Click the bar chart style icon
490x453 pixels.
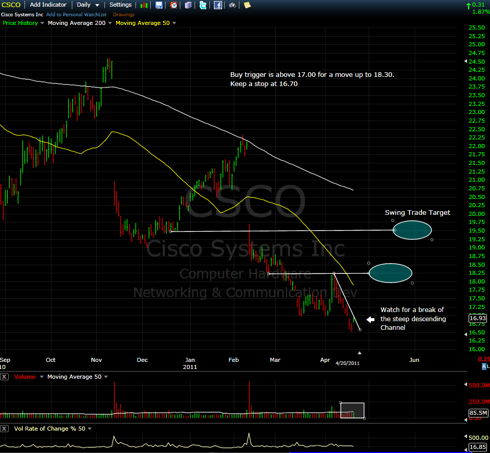click(144, 5)
